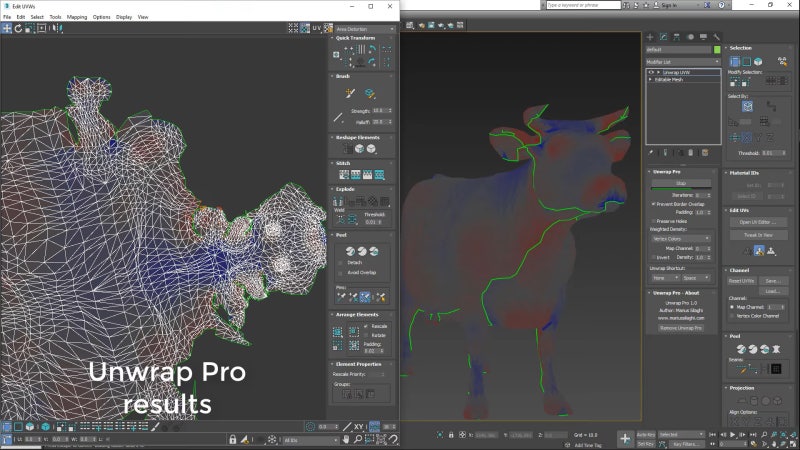This screenshot has height=450, width=800.
Task: Toggle Prevent Border Overlap checkbox
Action: click(x=654, y=204)
